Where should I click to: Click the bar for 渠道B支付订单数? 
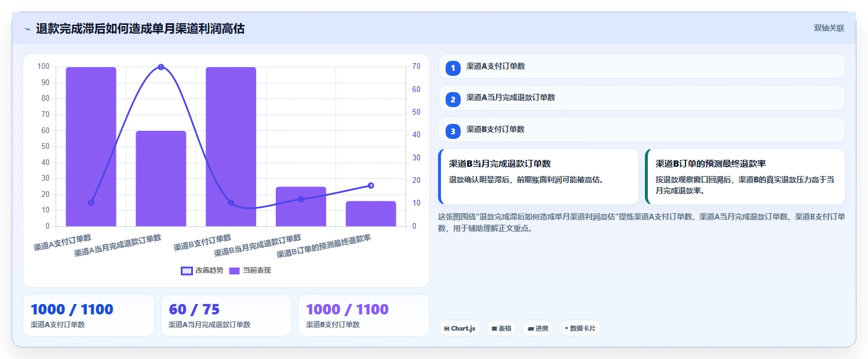pos(231,146)
